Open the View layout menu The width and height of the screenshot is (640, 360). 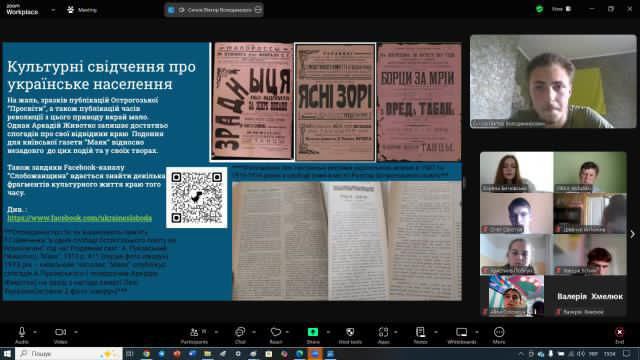561,9
